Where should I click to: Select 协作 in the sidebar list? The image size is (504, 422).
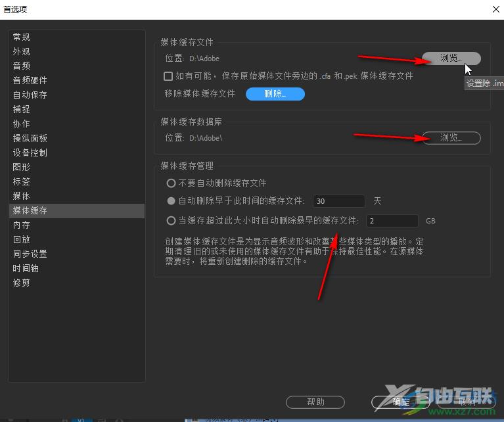click(x=76, y=124)
